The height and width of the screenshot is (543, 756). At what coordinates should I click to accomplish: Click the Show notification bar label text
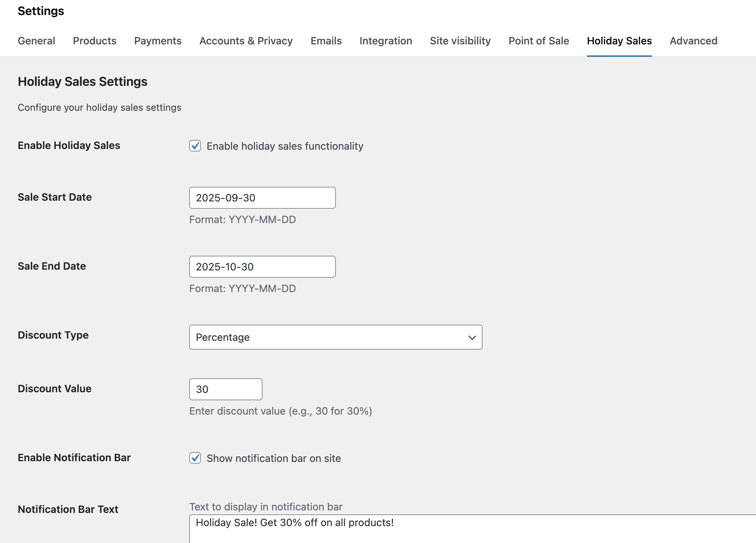click(x=274, y=458)
